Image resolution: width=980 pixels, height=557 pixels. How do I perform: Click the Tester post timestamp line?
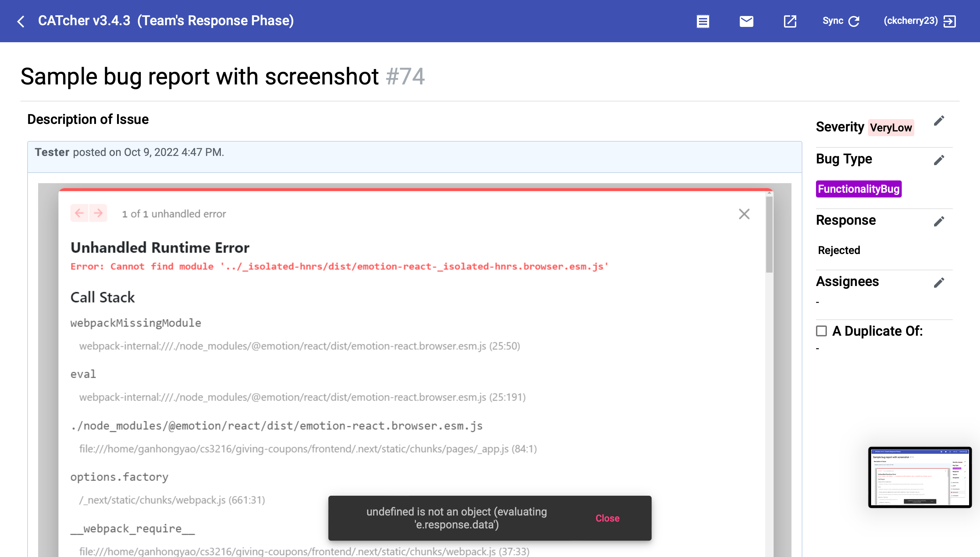point(129,152)
